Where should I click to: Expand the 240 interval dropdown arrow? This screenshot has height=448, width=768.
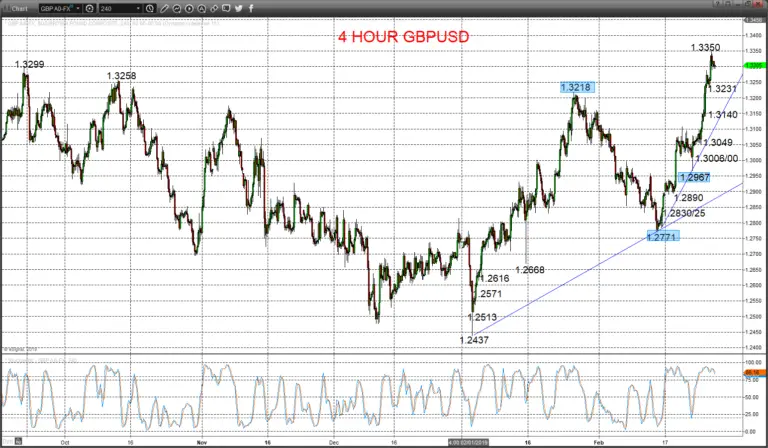pos(139,8)
